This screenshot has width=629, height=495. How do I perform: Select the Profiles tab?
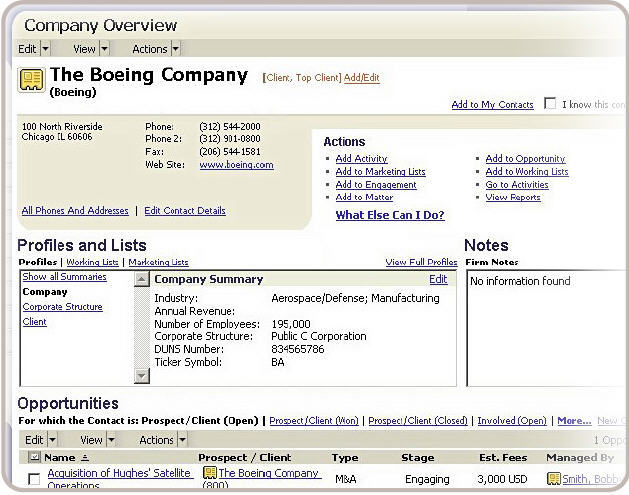pos(38,262)
